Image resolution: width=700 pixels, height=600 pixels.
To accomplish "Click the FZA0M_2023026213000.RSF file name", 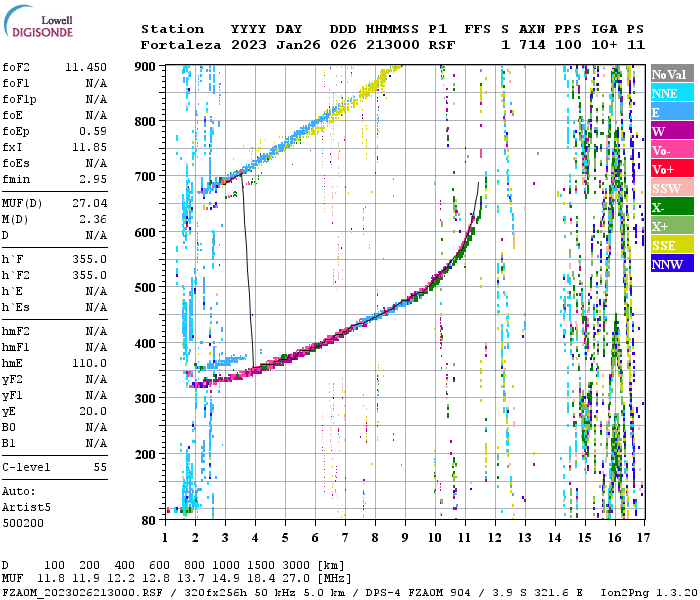I will tap(83, 593).
